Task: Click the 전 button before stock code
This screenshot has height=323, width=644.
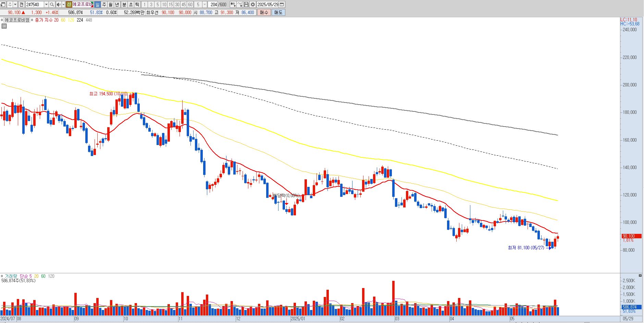Action: [21, 4]
